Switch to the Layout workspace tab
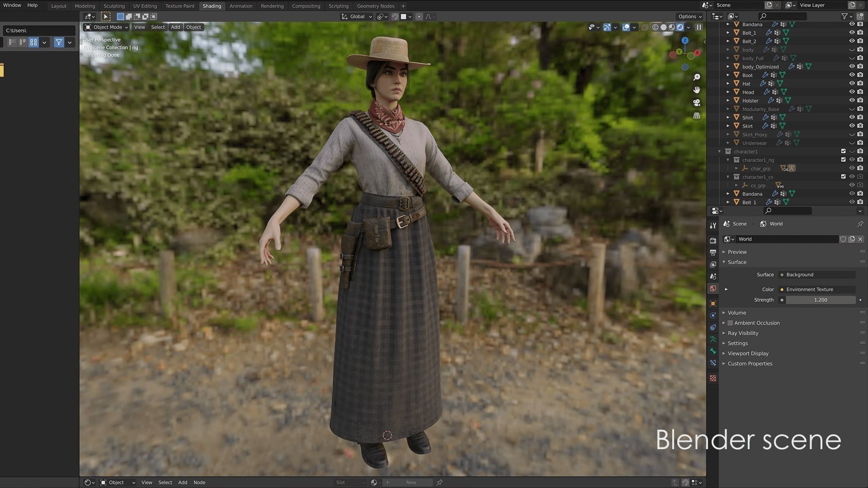The image size is (868, 488). [x=59, y=6]
